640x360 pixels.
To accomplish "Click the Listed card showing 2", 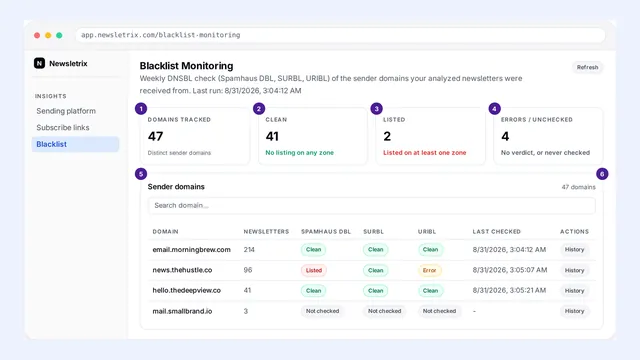I will (430, 136).
